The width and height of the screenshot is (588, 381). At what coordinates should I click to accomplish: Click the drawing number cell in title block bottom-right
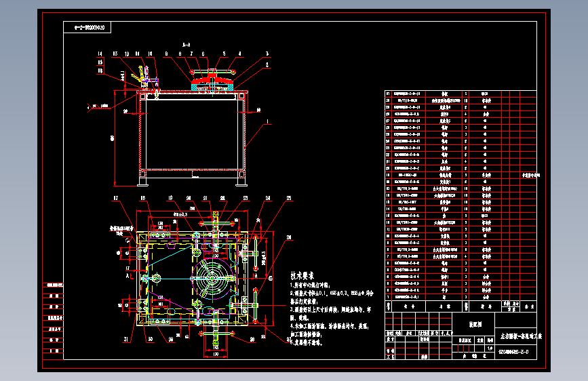tap(515, 353)
